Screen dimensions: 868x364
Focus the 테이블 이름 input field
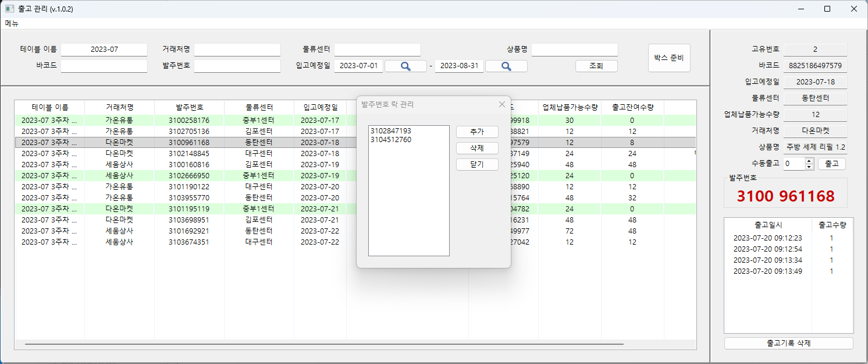104,50
